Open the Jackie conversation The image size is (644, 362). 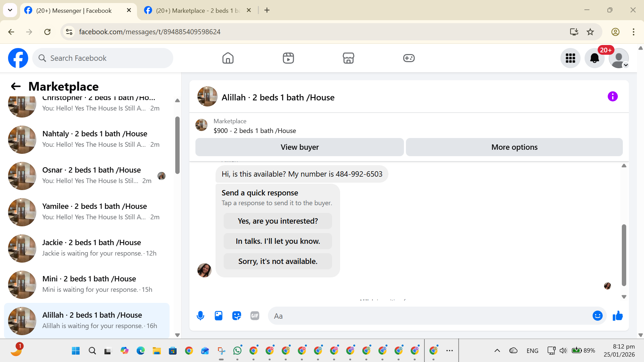pyautogui.click(x=87, y=248)
